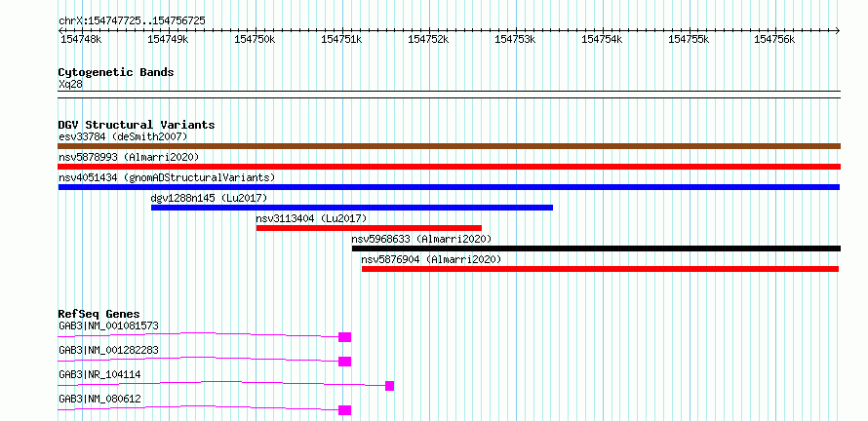Image resolution: width=868 pixels, height=421 pixels.
Task: Click the GAB3|NR_104114 transcript label
Action: click(99, 374)
